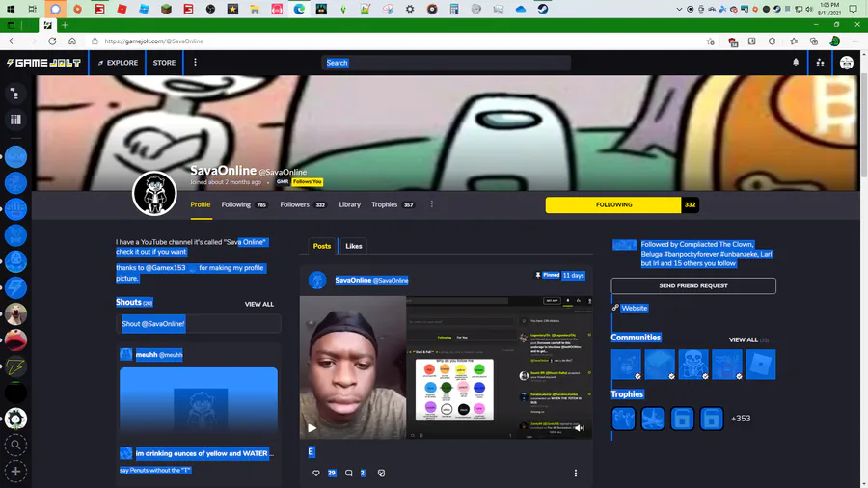Open the chat icon in sidebar
868x488 pixels.
[x=15, y=94]
